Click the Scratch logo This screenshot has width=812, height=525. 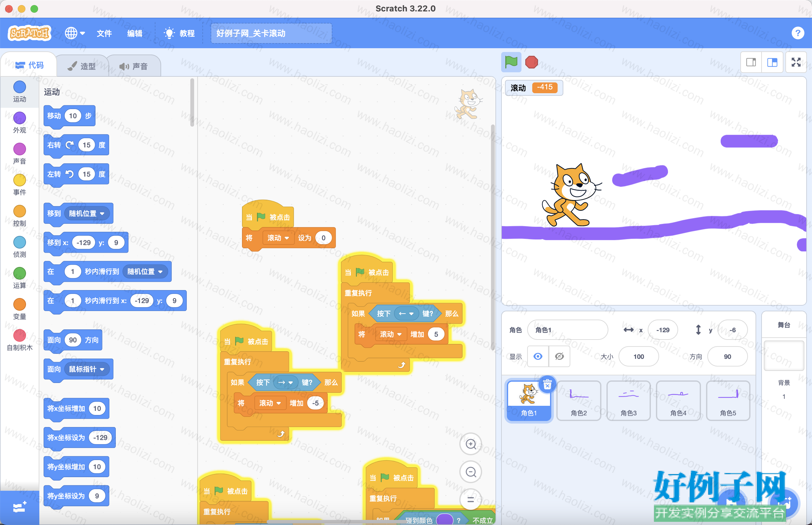click(x=29, y=33)
